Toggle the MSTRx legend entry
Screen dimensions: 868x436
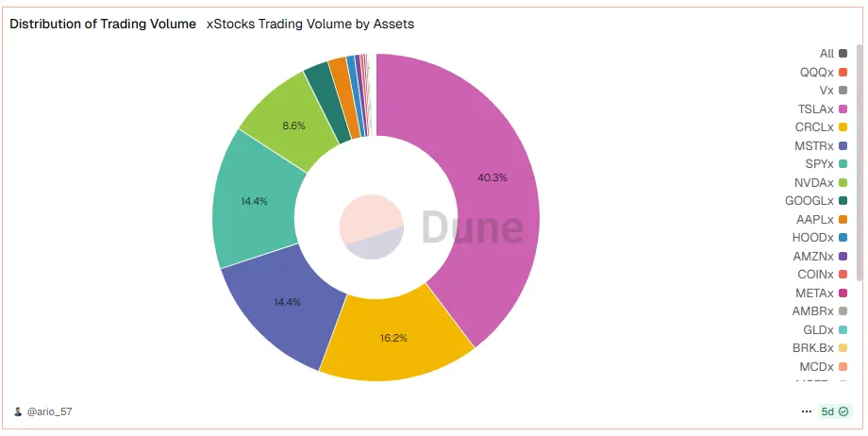point(816,145)
